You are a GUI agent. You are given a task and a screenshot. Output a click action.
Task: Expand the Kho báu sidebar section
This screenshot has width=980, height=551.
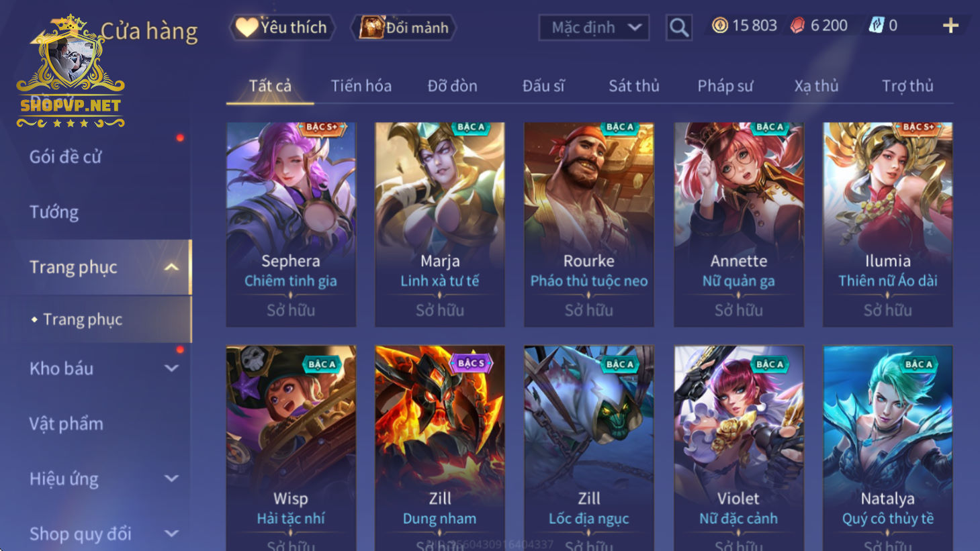(171, 368)
